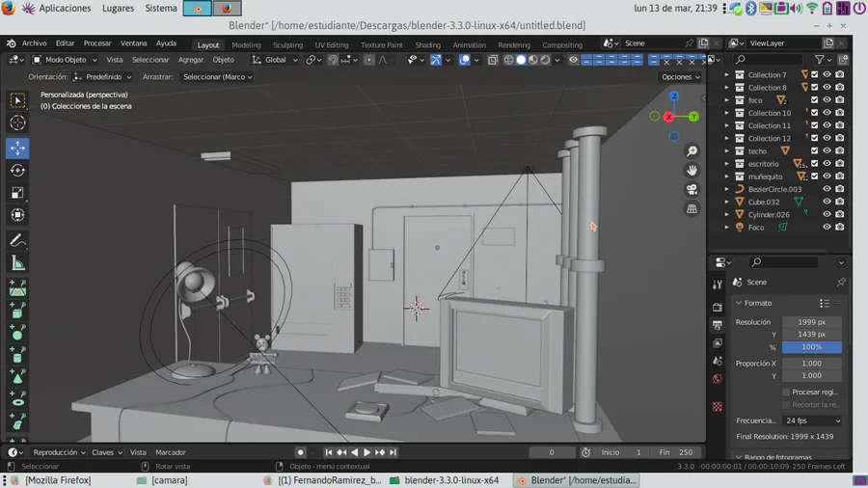Hide the Foco light object
This screenshot has width=868, height=488.
coord(827,228)
